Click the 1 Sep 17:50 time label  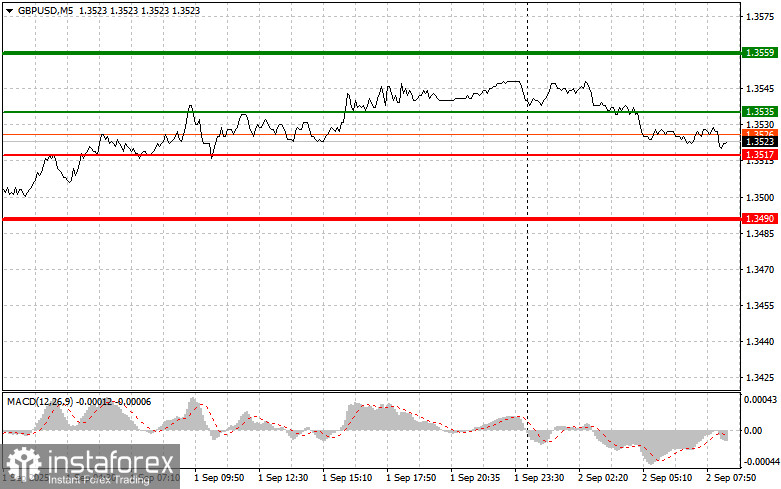pyautogui.click(x=411, y=478)
